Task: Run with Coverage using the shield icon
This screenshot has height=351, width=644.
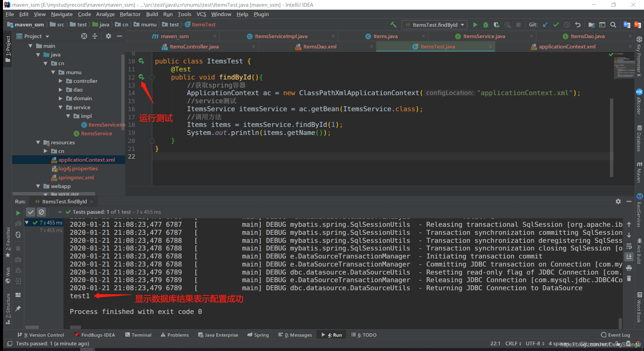Action: 496,25
